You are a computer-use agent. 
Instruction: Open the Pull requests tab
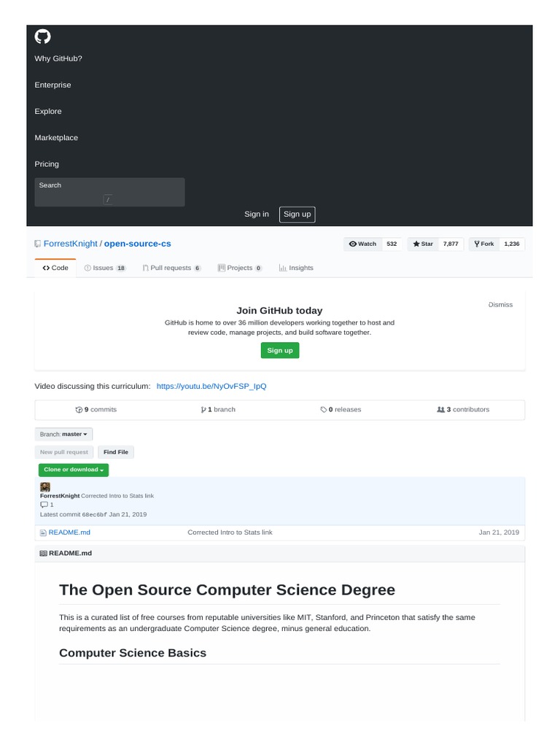[x=171, y=268]
